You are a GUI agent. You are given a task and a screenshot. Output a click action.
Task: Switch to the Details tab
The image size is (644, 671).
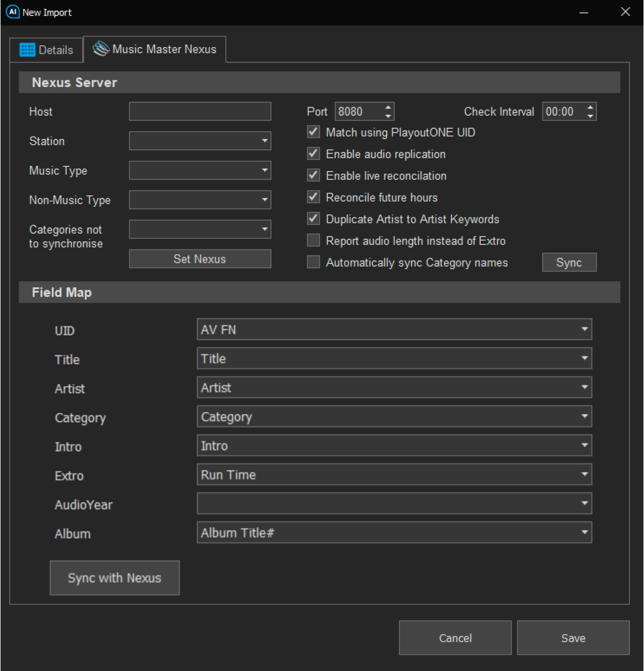pyautogui.click(x=46, y=50)
